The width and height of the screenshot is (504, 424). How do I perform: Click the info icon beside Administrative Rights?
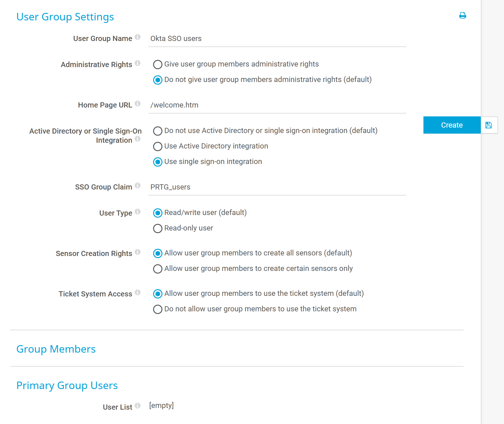[x=138, y=63]
